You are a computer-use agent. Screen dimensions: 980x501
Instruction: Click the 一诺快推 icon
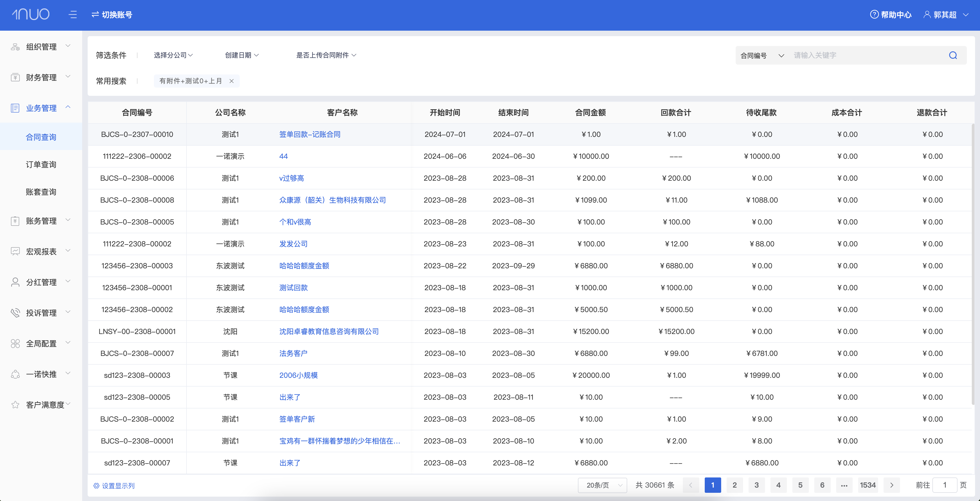point(15,375)
